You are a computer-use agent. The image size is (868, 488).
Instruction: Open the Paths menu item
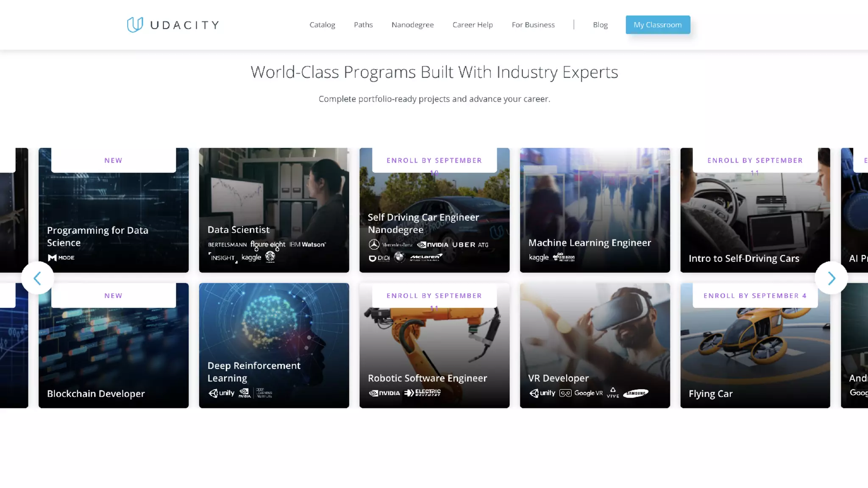click(363, 25)
